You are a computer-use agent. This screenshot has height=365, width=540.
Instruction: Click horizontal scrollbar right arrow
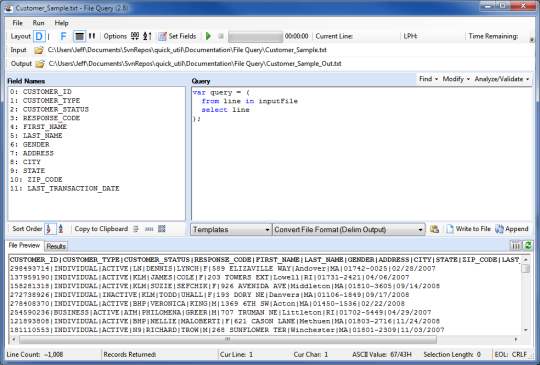[516, 340]
